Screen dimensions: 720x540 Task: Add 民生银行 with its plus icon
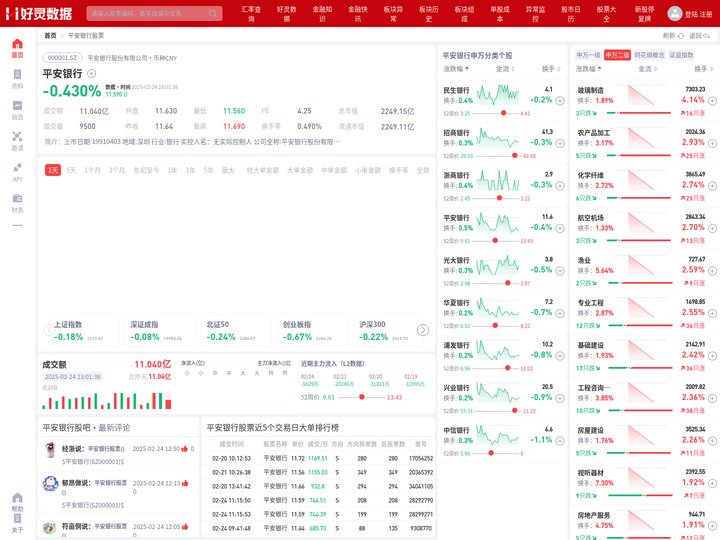(x=560, y=101)
